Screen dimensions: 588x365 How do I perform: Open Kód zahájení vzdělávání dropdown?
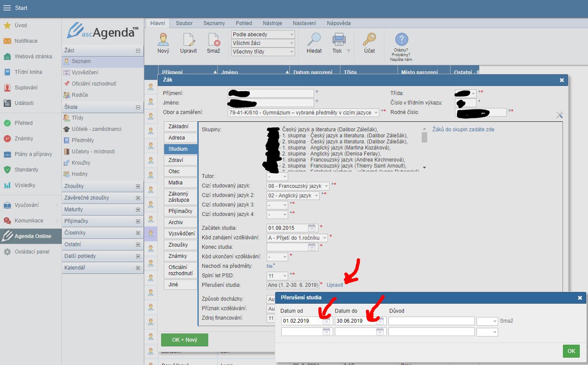pos(297,238)
